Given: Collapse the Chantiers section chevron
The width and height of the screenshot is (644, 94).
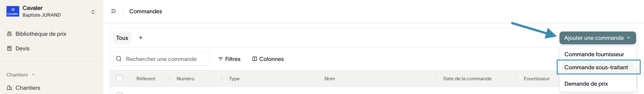Looking at the screenshot, I should pos(34,75).
